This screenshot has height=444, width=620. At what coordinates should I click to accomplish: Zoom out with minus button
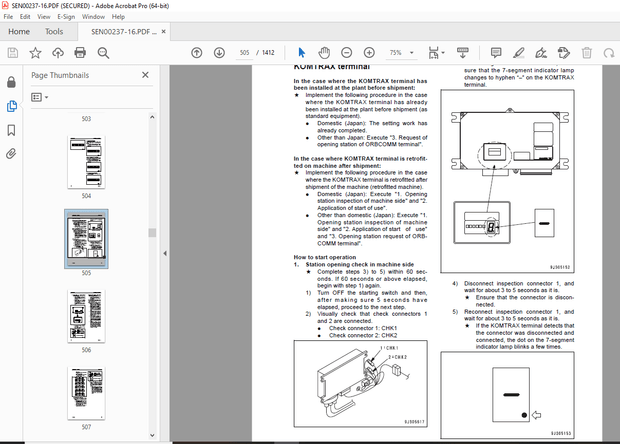(346, 53)
